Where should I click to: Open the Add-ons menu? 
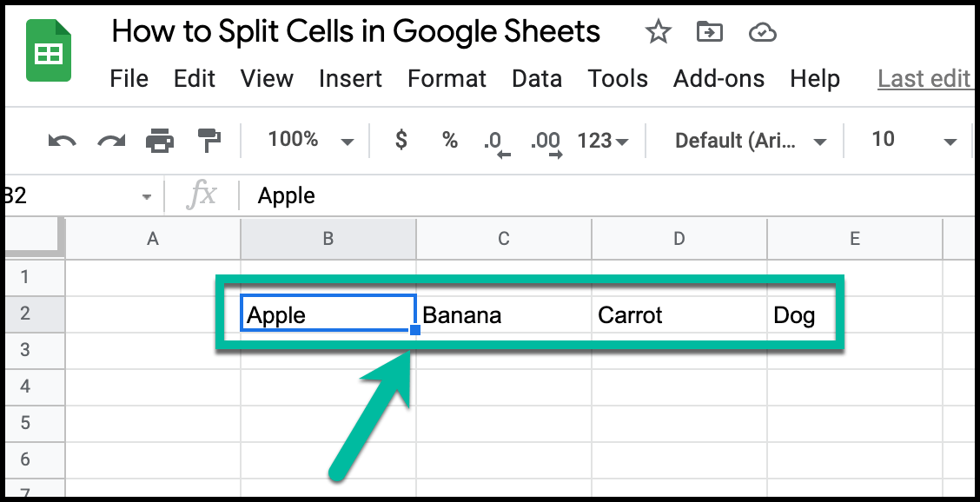pos(718,78)
